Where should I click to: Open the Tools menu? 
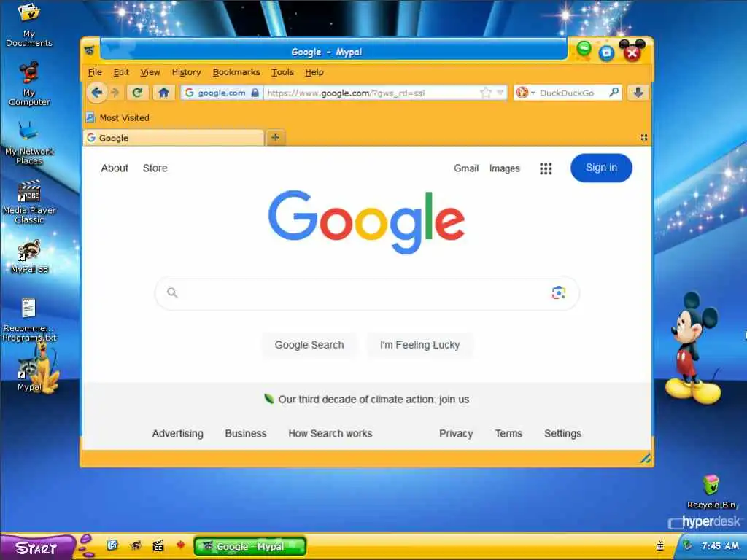click(282, 72)
